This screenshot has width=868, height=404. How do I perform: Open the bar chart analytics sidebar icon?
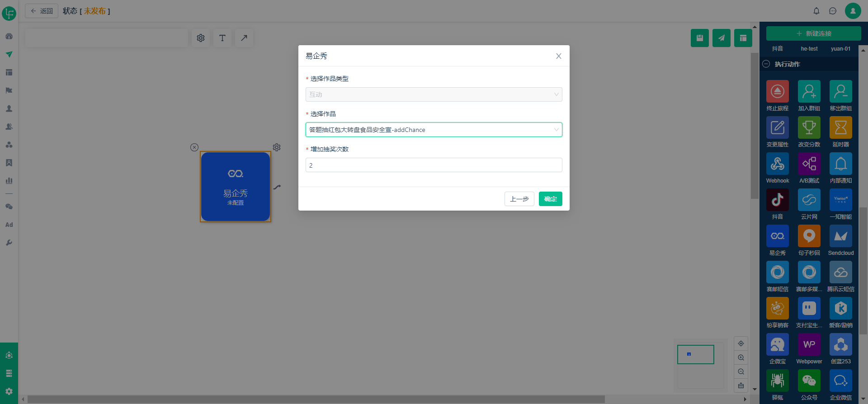[9, 181]
